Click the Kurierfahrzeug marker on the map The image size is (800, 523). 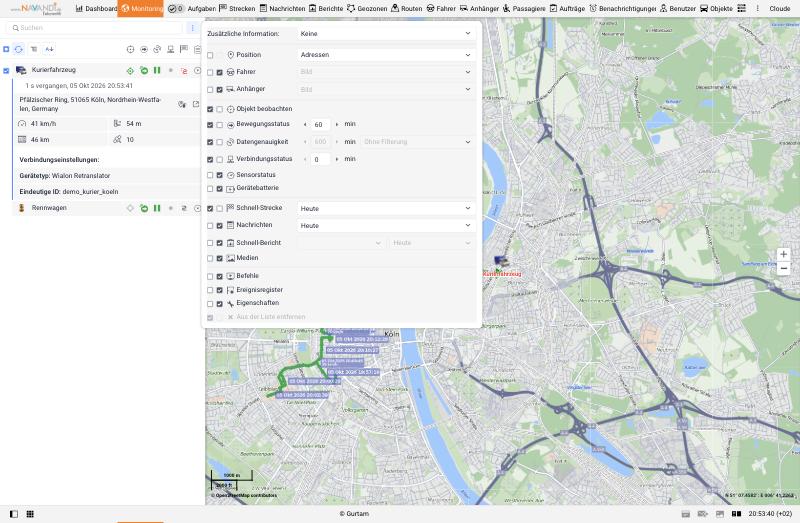click(x=502, y=261)
